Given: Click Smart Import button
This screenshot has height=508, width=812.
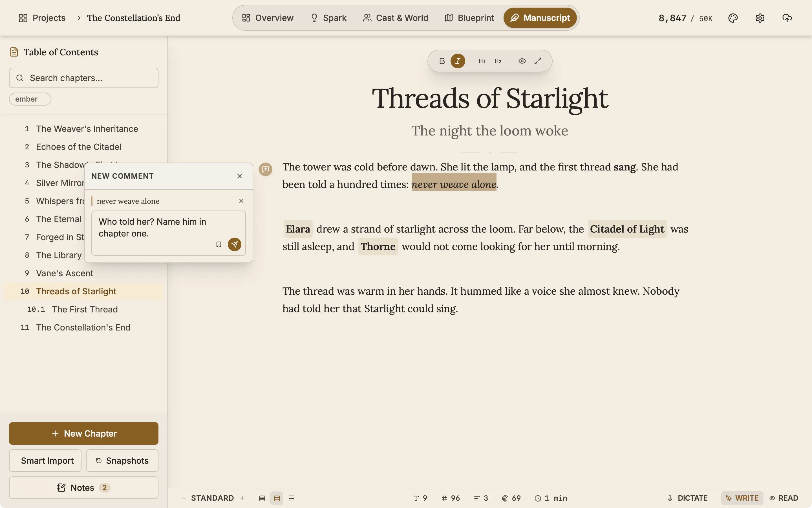Looking at the screenshot, I should 45,461.
